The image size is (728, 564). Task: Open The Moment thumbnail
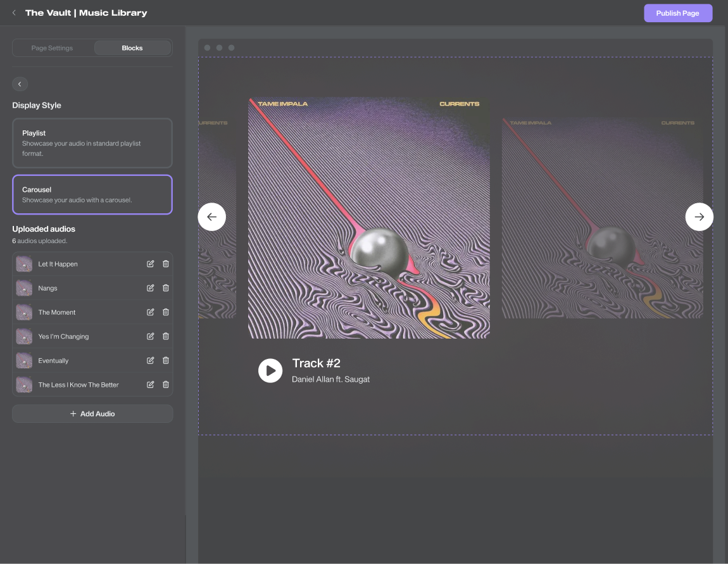tap(24, 312)
